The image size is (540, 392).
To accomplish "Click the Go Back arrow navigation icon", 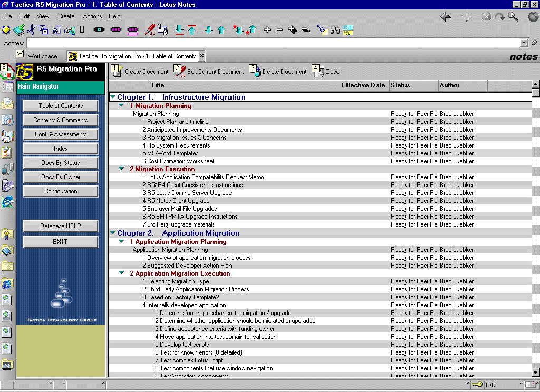I will pos(446,17).
